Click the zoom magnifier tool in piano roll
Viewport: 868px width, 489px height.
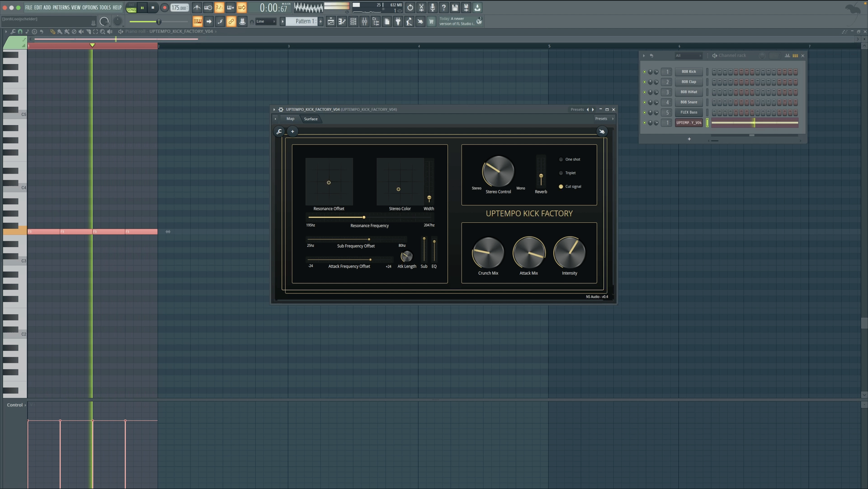102,31
